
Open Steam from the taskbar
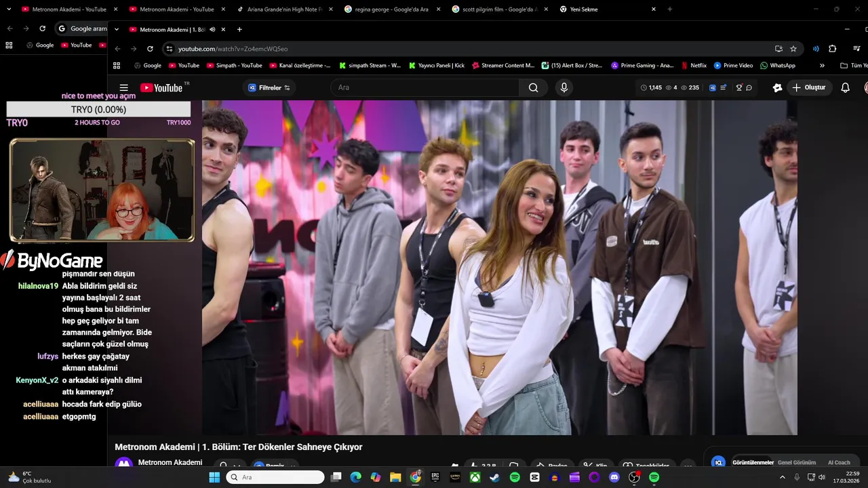[494, 477]
